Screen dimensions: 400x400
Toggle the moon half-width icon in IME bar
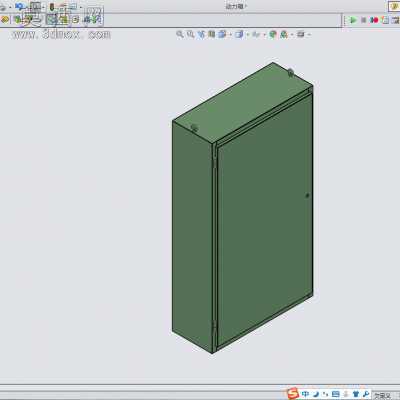[316, 394]
